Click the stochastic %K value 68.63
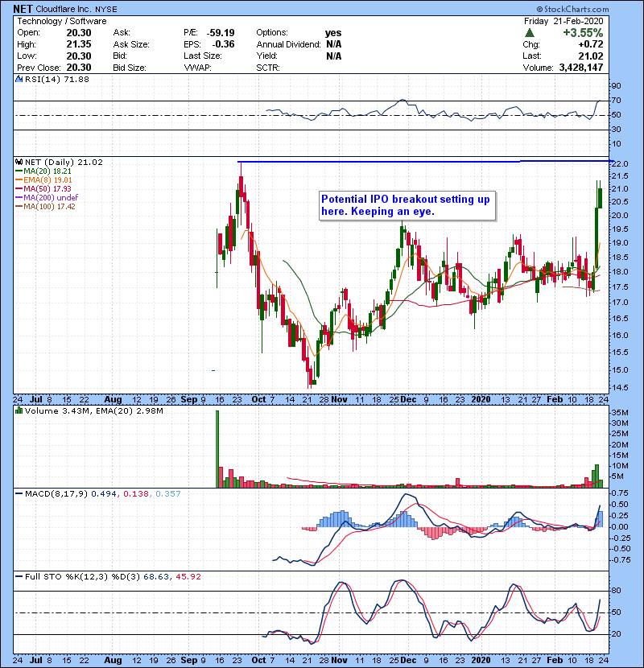Image resolution: width=644 pixels, height=668 pixels. point(156,576)
